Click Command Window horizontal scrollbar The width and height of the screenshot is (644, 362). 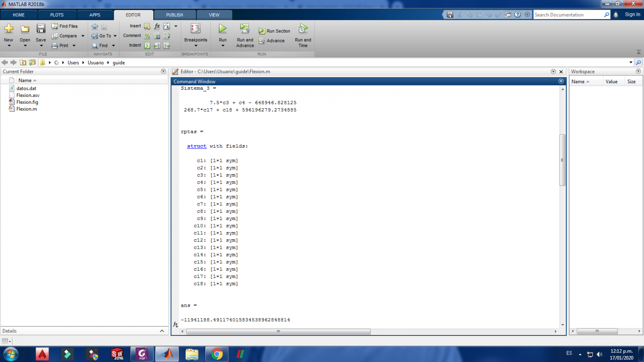pyautogui.click(x=278, y=332)
